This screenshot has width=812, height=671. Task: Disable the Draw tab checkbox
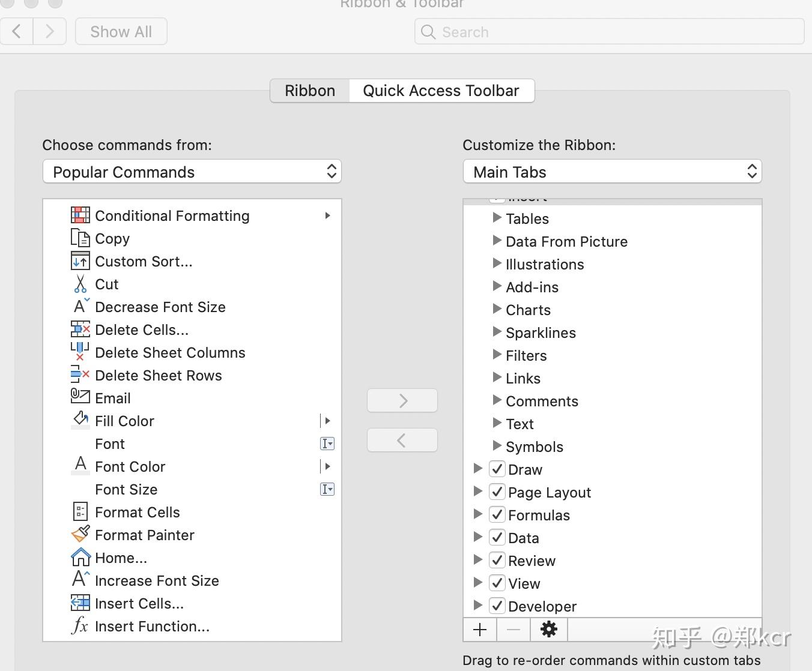click(497, 469)
